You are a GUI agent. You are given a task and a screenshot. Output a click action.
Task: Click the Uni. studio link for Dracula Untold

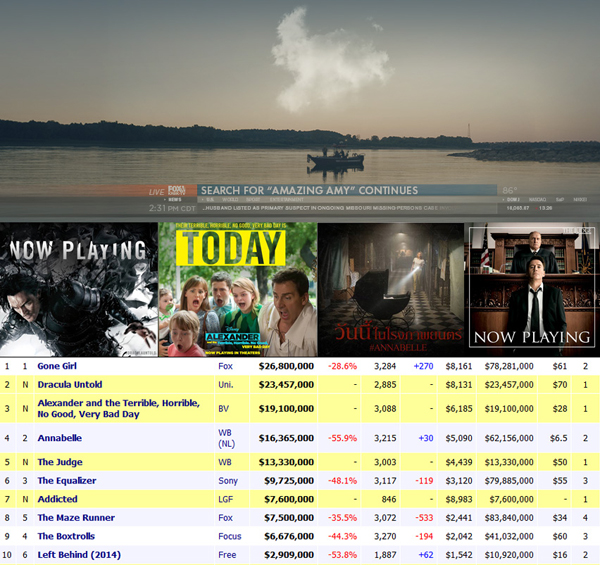[225, 384]
